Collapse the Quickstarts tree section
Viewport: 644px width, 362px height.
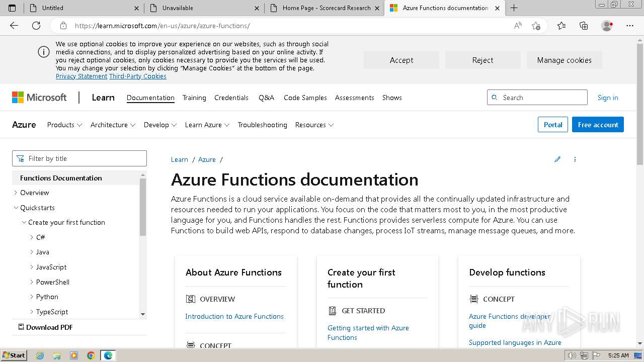(x=16, y=208)
